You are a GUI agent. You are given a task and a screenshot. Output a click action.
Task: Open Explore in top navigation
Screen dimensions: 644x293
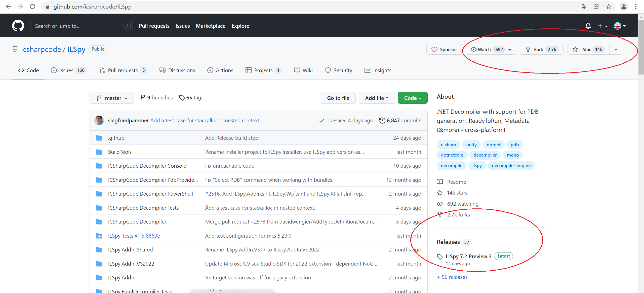point(240,26)
